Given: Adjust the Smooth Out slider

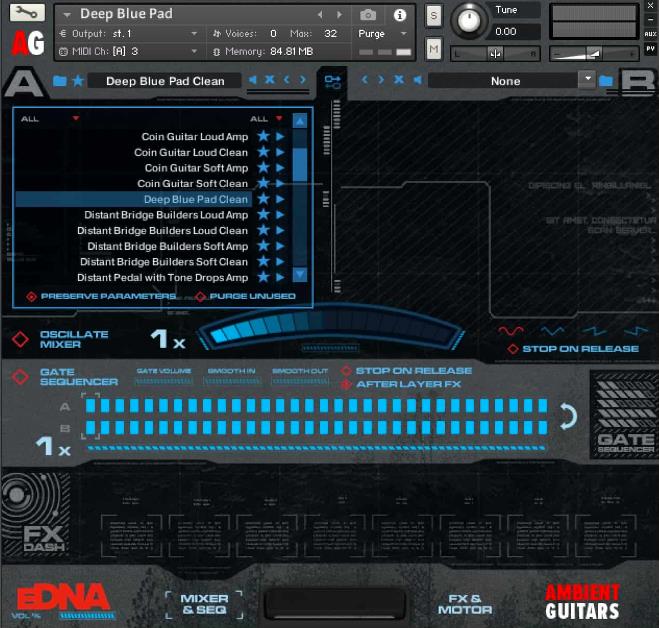Looking at the screenshot, I should pyautogui.click(x=300, y=381).
